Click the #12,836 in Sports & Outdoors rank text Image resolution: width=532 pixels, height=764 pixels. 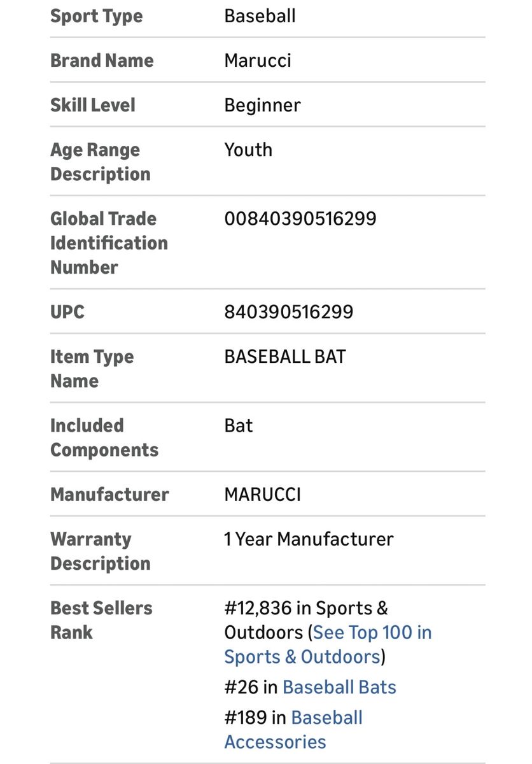point(305,609)
